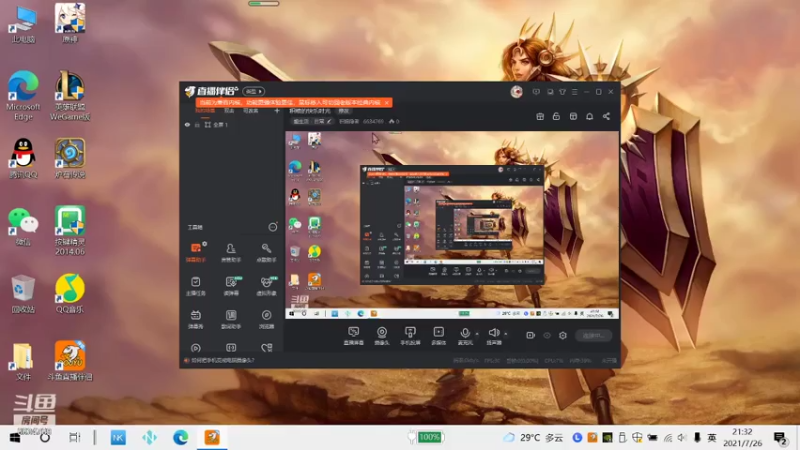Open 原神 desktop shortcut
This screenshot has width=800, height=450.
coord(70,23)
